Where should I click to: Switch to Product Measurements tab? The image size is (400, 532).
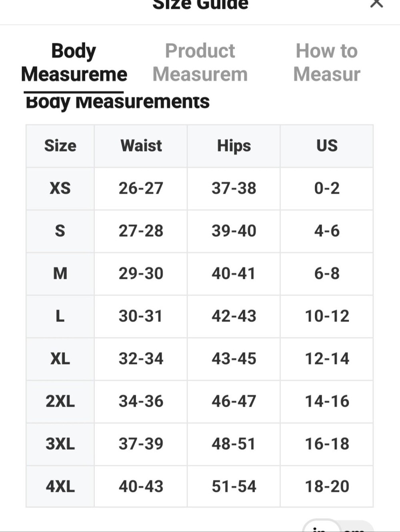200,62
